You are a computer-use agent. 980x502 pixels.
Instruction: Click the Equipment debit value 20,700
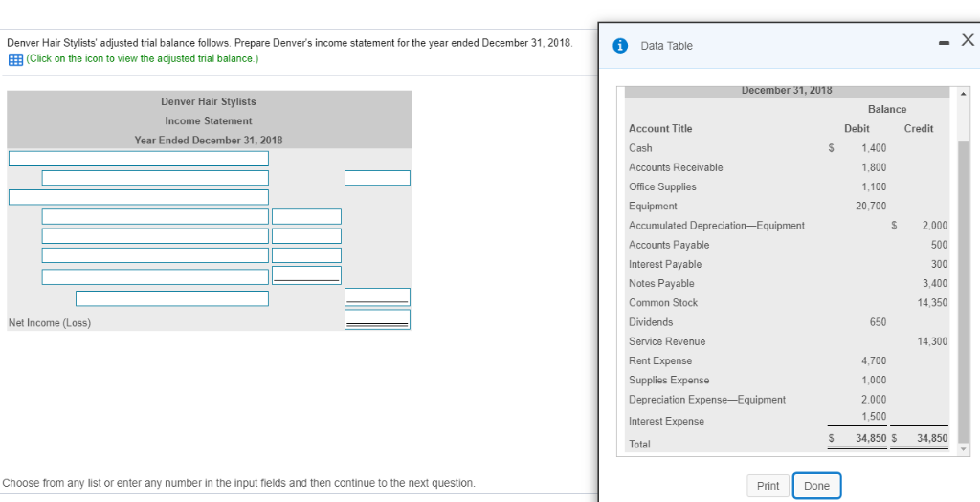pos(871,206)
